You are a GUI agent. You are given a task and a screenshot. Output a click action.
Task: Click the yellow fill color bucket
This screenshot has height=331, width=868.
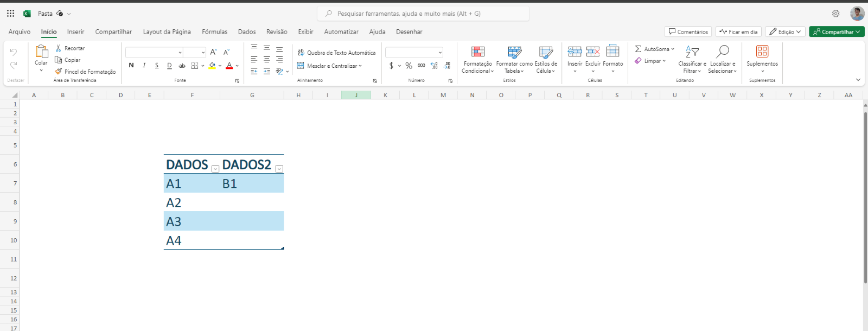click(x=212, y=66)
